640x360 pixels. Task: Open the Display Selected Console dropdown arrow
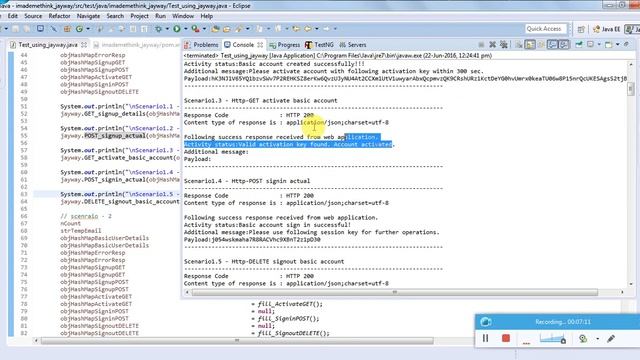tap(599, 44)
